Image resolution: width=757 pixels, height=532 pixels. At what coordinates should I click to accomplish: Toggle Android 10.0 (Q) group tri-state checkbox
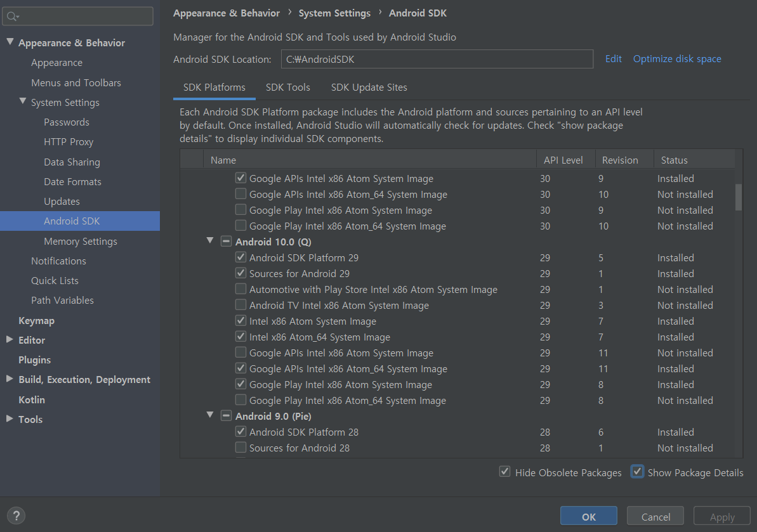point(226,241)
